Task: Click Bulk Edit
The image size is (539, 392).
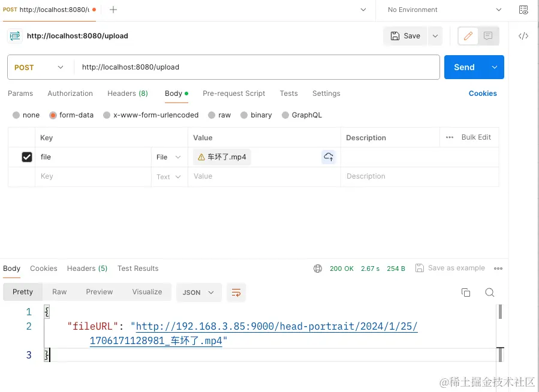Action: click(x=476, y=137)
